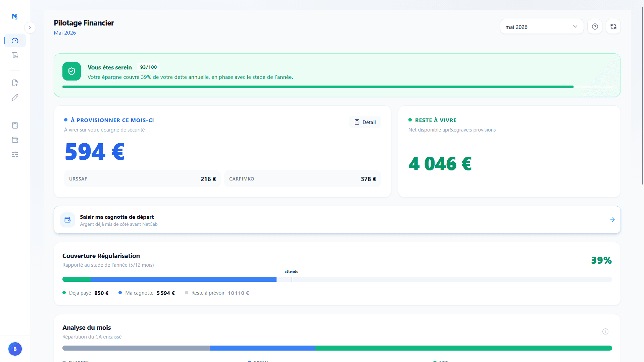Open the ledger list icon in sidebar
Image resolution: width=644 pixels, height=362 pixels.
(x=15, y=55)
